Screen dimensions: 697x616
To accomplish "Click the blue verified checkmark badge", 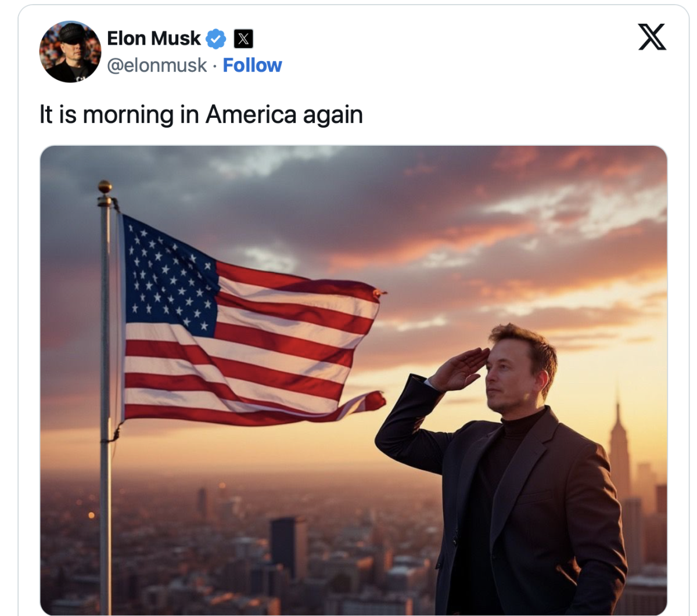I will pyautogui.click(x=216, y=39).
